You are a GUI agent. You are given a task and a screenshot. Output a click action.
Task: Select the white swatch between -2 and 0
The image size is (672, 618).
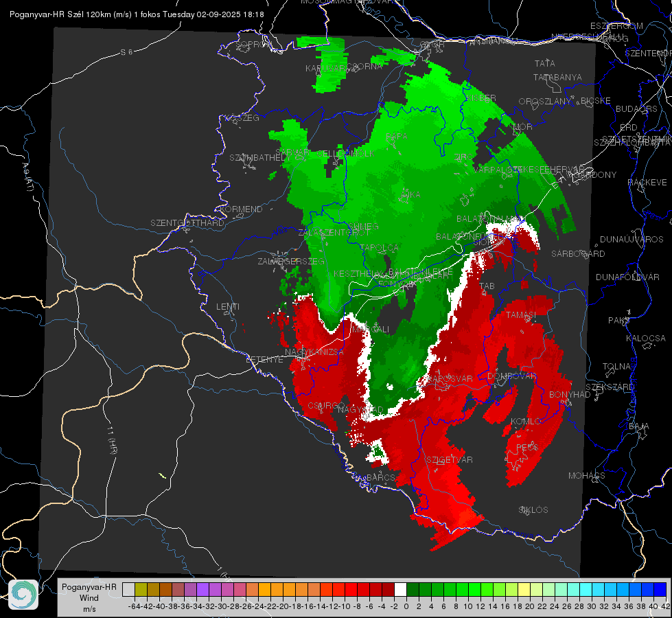point(400,589)
